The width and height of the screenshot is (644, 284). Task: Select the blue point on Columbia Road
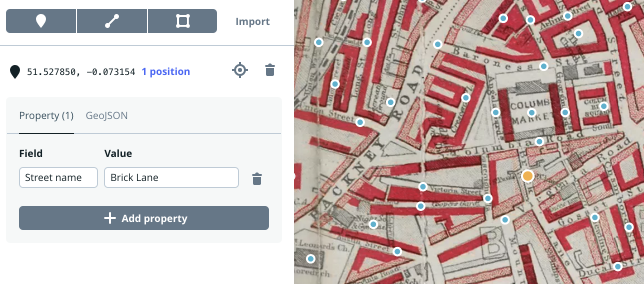click(539, 141)
